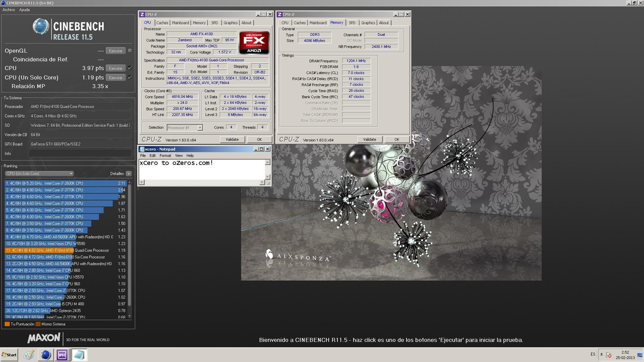Click in the Notepad text area
This screenshot has width=644, height=362.
tap(202, 169)
